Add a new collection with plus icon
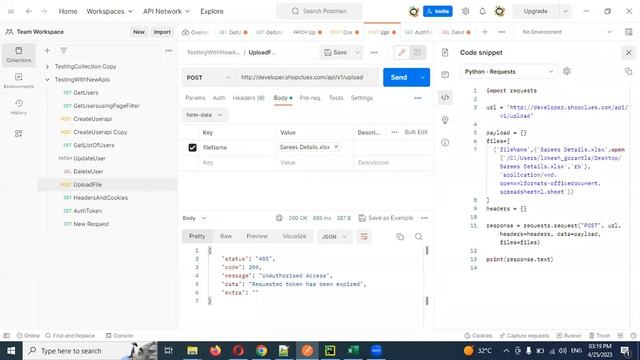Screen dimensions: 640x360 47,51
